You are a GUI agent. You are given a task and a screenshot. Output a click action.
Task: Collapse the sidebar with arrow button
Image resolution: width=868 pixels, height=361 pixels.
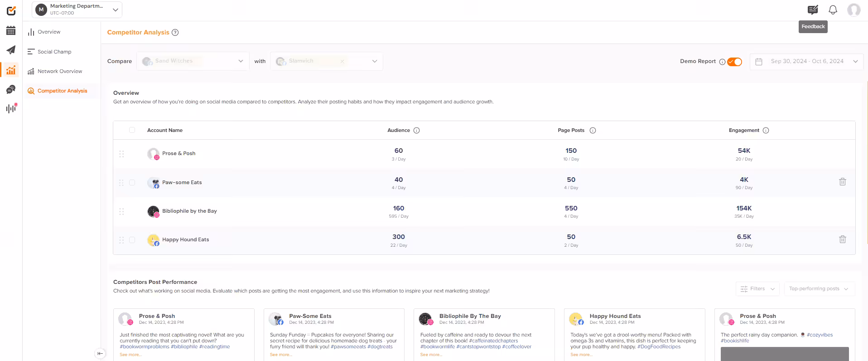pos(100,353)
